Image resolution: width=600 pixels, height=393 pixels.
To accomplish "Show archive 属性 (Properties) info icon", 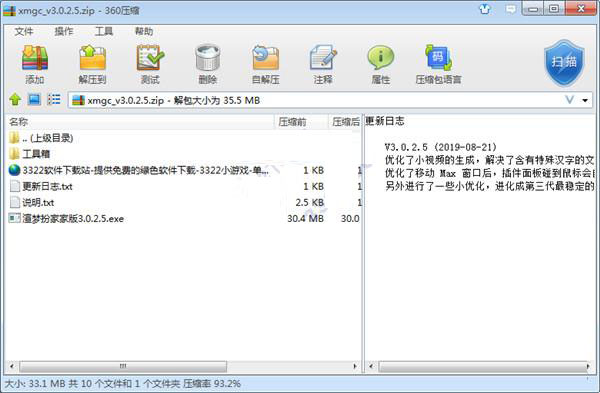I will pyautogui.click(x=380, y=64).
